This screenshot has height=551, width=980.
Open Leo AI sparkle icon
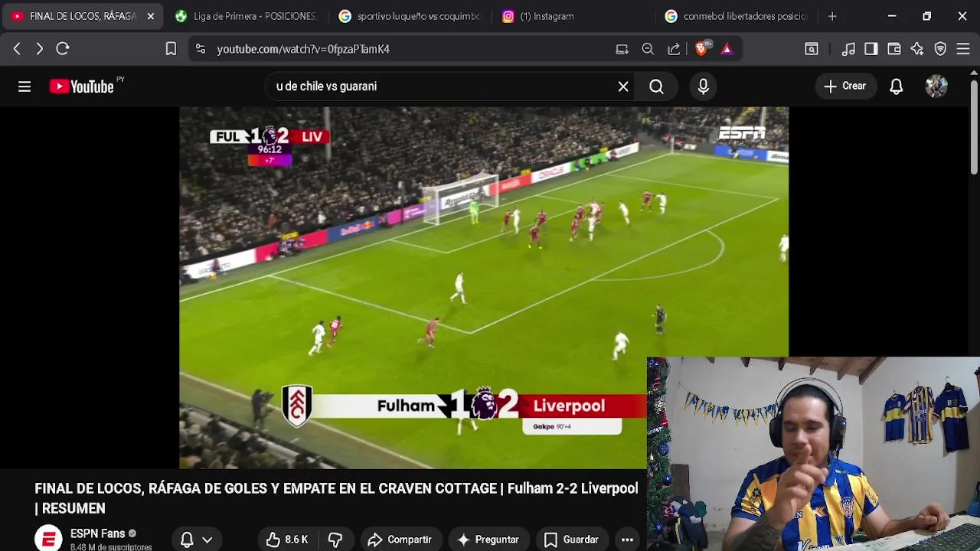point(917,49)
